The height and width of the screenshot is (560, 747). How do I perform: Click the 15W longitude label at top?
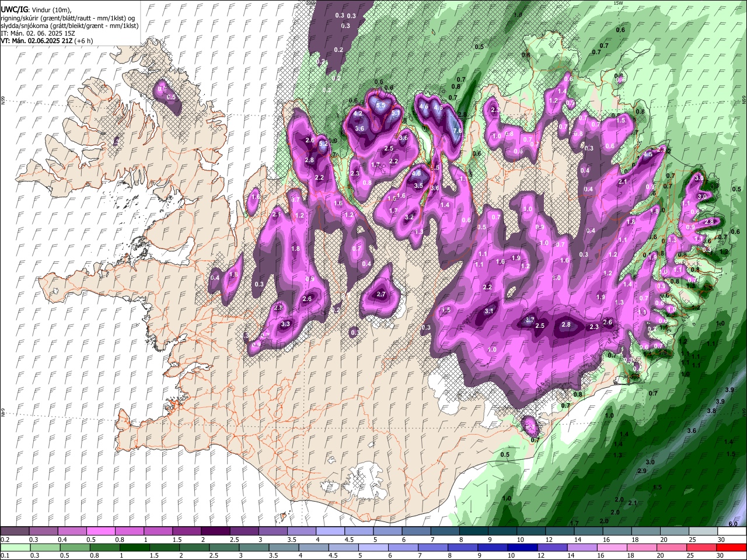click(619, 3)
